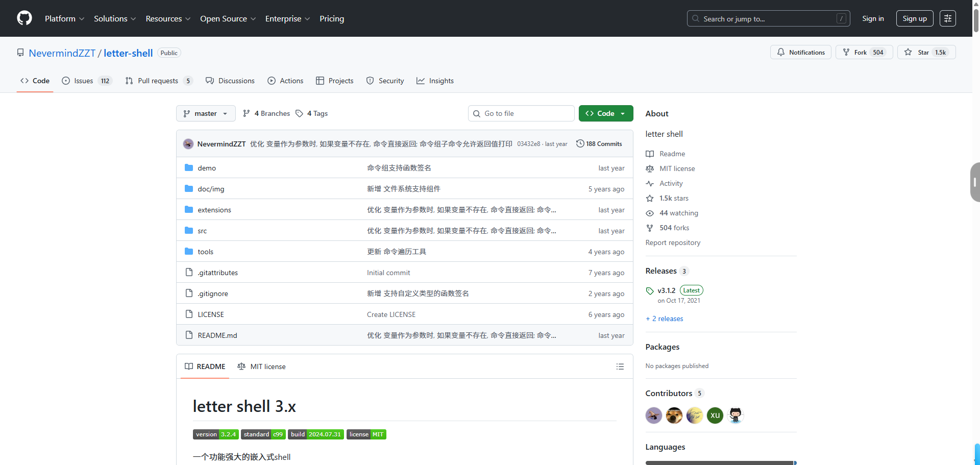
Task: Click the NevermindZZT commit author avatar
Action: click(x=188, y=144)
